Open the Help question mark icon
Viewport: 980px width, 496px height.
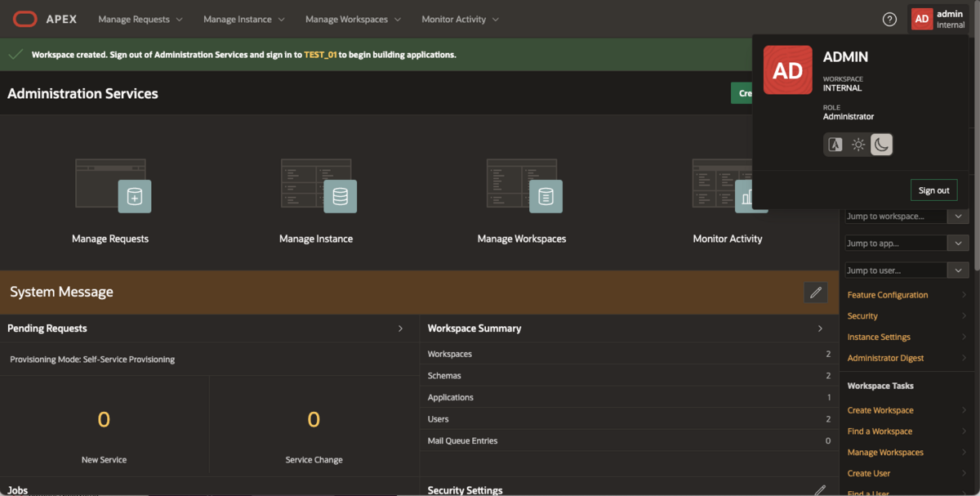[x=890, y=19]
